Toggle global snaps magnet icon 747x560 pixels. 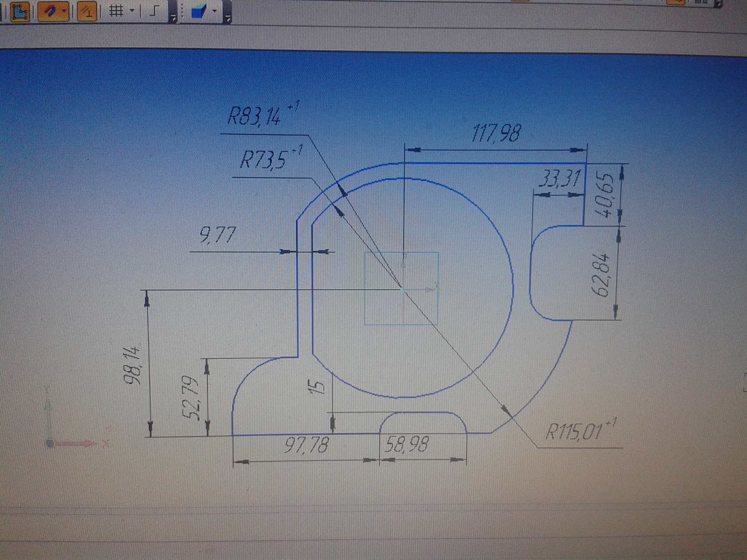[50, 11]
